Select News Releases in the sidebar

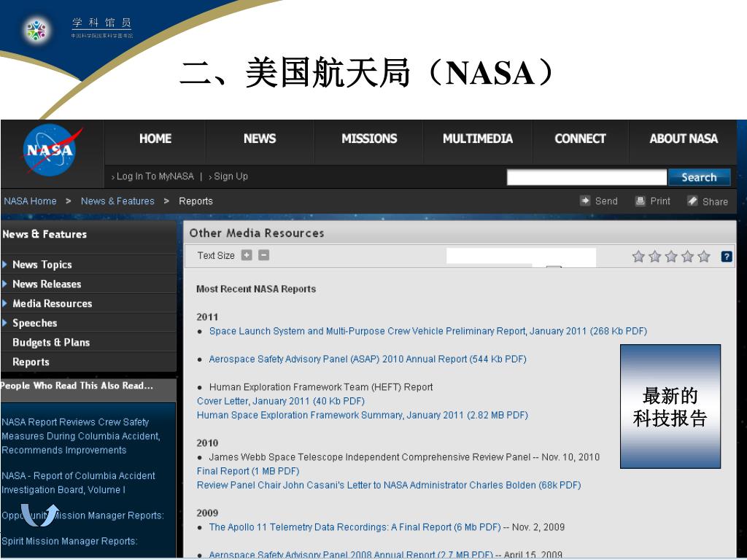tap(47, 284)
